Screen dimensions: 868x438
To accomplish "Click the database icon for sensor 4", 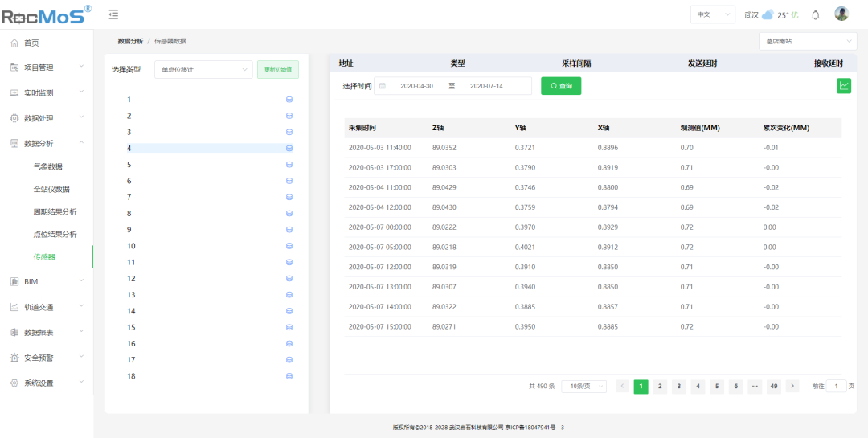I will pos(289,149).
